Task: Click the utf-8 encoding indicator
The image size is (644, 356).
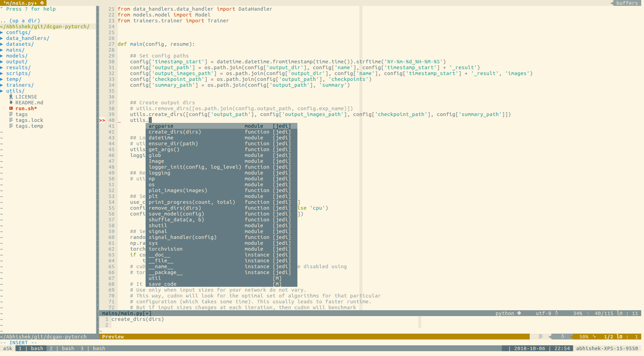Action: click(x=543, y=313)
